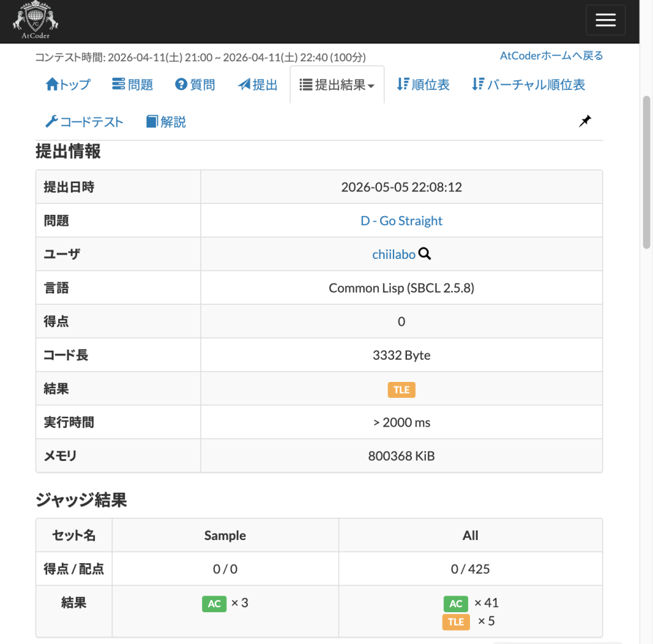This screenshot has width=653, height=644.
Task: Click the pushpin icon
Action: pos(585,121)
